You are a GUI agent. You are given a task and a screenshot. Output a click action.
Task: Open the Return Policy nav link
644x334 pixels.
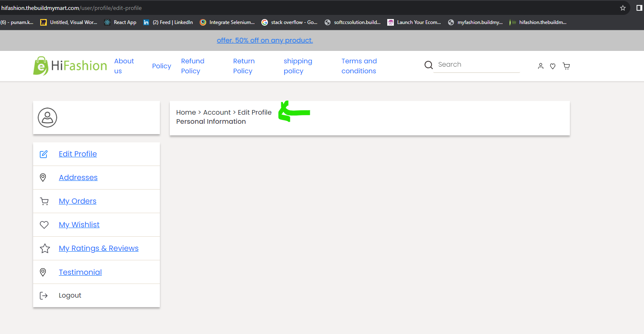coord(244,66)
